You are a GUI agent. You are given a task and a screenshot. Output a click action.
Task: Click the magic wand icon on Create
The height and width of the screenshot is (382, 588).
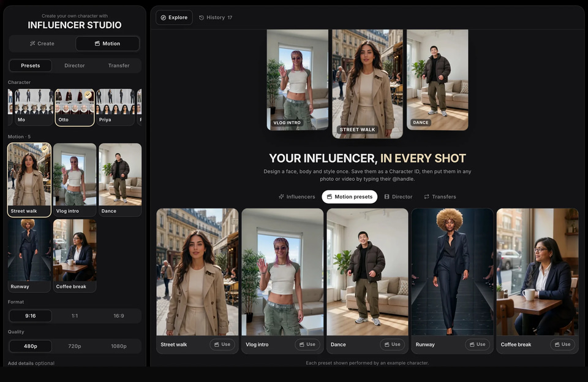32,44
